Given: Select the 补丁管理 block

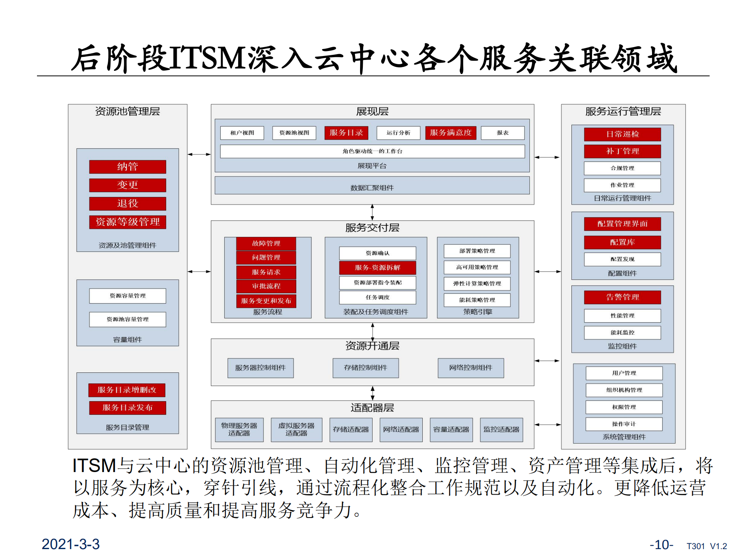Looking at the screenshot, I should pos(622,151).
